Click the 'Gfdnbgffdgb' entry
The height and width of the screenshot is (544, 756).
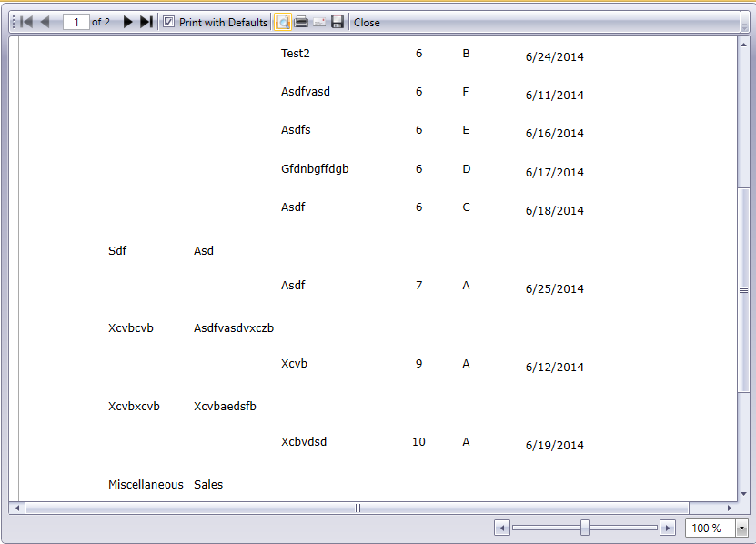point(315,169)
